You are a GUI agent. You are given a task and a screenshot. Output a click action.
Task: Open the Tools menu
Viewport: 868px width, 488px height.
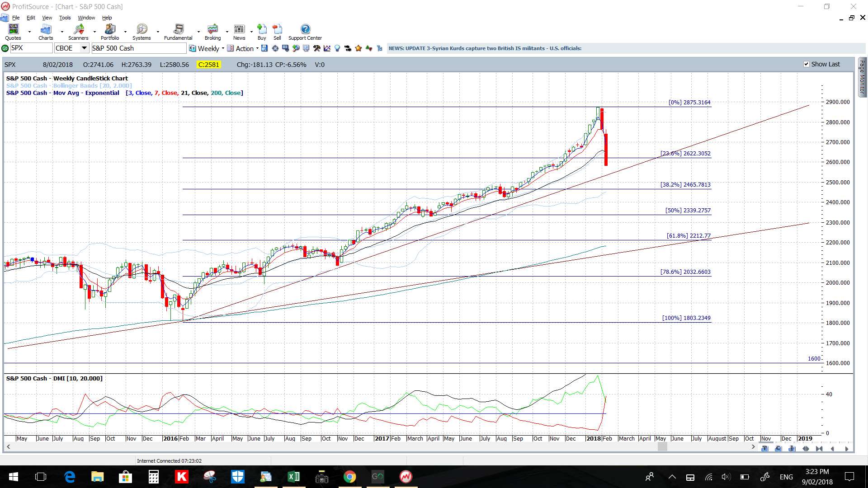(x=65, y=18)
